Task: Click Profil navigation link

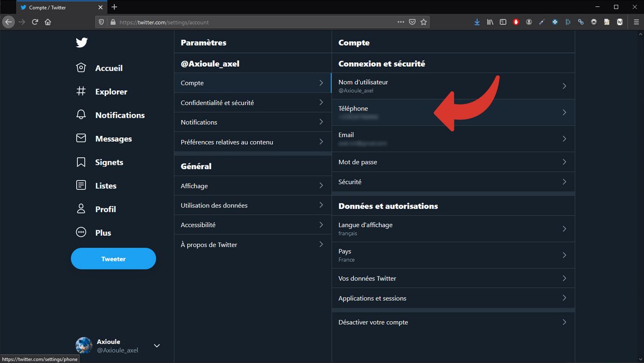Action: (105, 209)
